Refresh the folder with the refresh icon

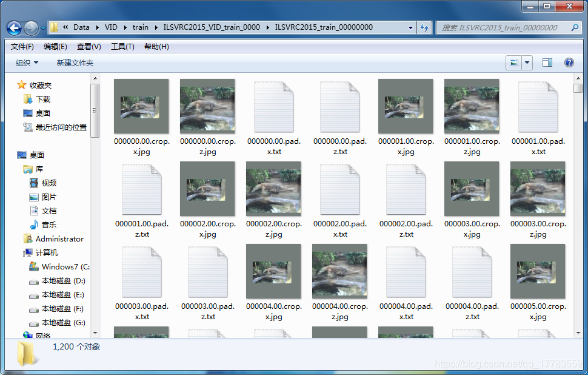click(424, 27)
